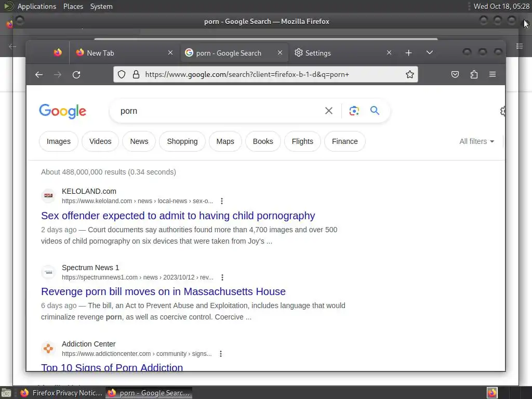
Task: Select porn - Google Search taskbar entry
Action: coord(149,393)
